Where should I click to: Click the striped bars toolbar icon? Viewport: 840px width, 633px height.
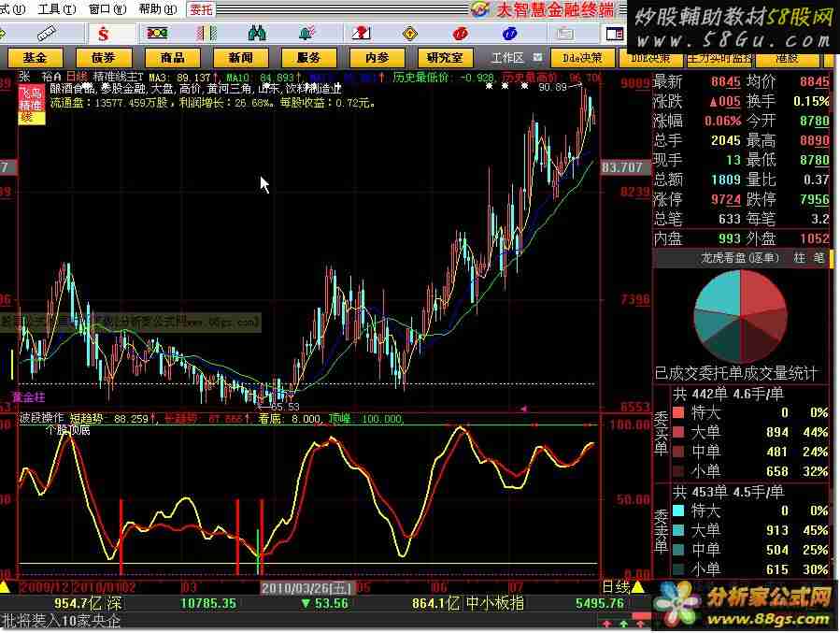206,34
